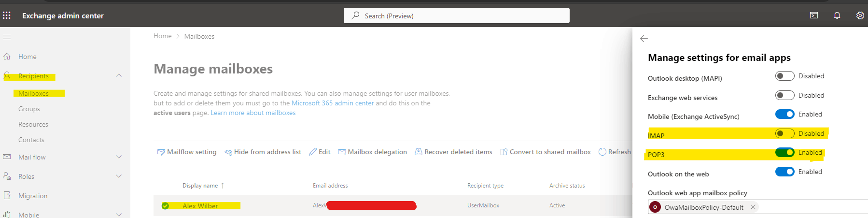Disable Mobile (Exchange ActiveSync) switch
868x218 pixels.
point(785,114)
